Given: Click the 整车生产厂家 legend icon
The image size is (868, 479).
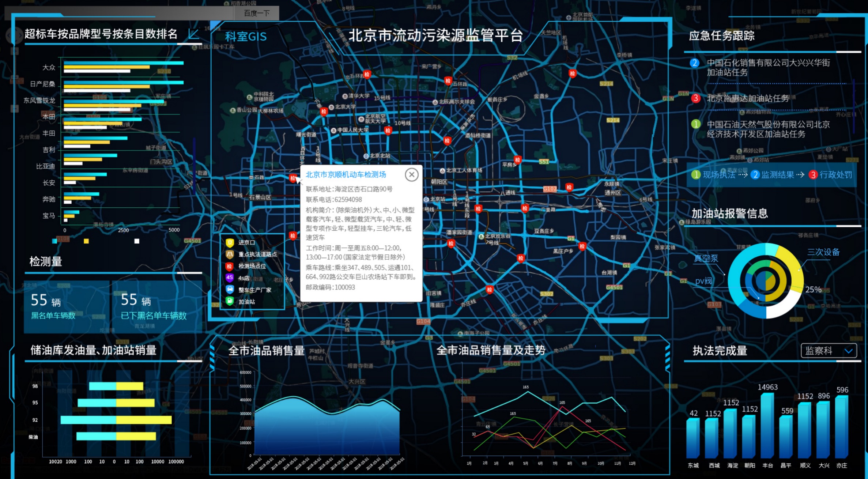Looking at the screenshot, I should point(230,290).
